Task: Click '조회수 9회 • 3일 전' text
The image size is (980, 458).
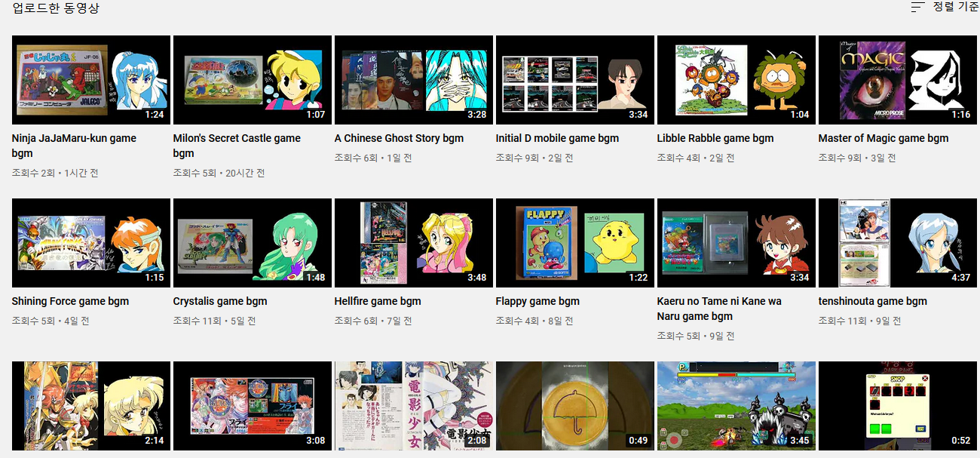Action: click(857, 158)
